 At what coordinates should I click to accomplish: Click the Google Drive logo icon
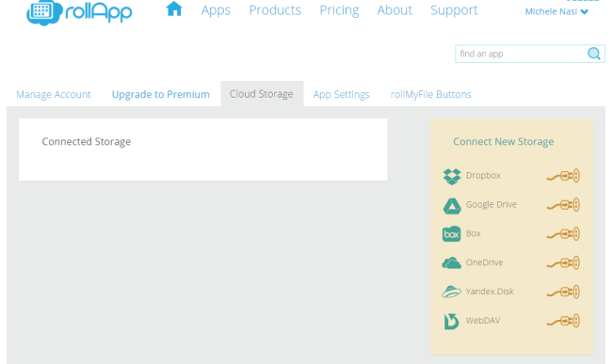click(452, 206)
